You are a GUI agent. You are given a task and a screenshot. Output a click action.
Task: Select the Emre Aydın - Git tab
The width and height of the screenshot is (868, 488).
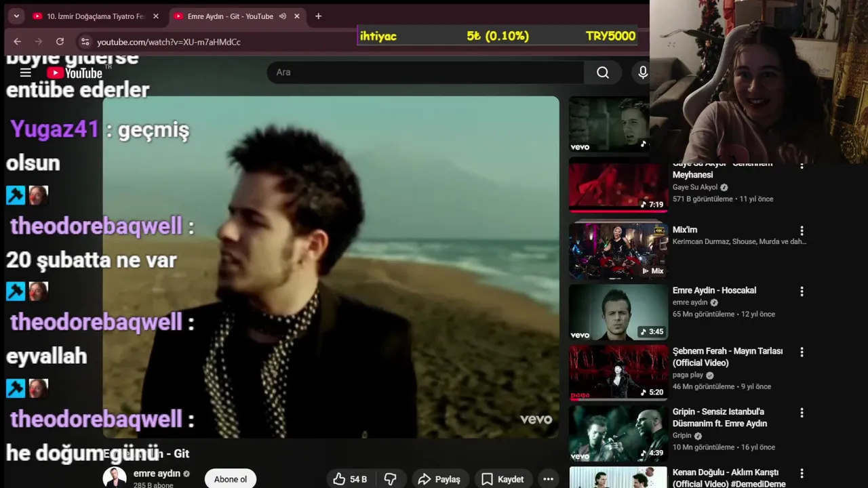[231, 16]
